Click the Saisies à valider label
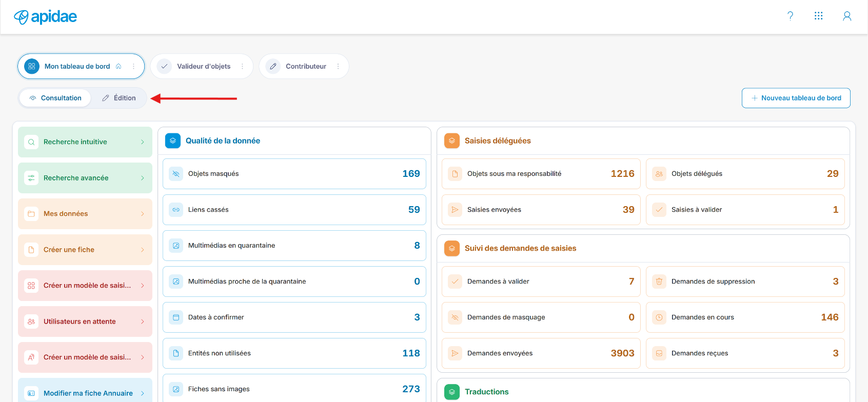The image size is (868, 402). 697,210
